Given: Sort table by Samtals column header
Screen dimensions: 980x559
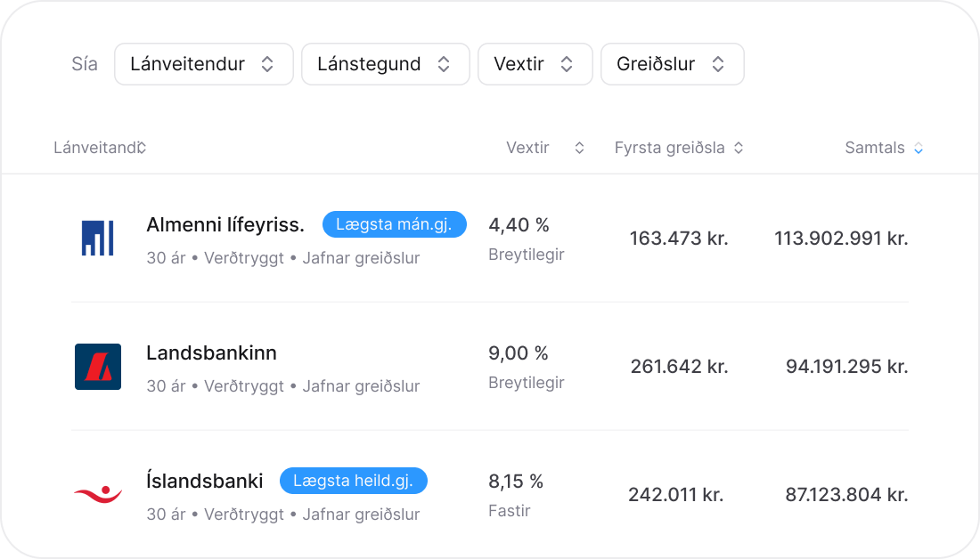Looking at the screenshot, I should (874, 149).
